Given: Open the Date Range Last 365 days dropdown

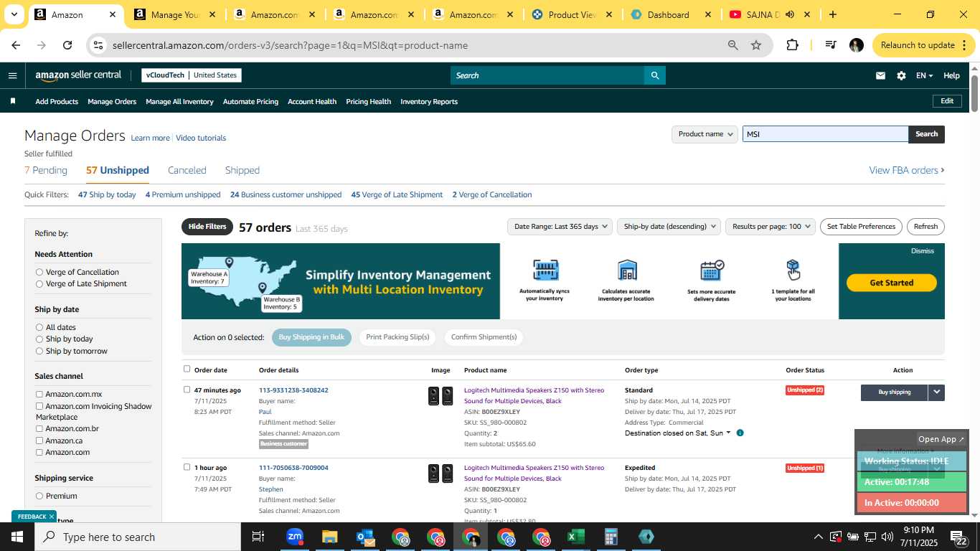Looking at the screenshot, I should click(560, 227).
